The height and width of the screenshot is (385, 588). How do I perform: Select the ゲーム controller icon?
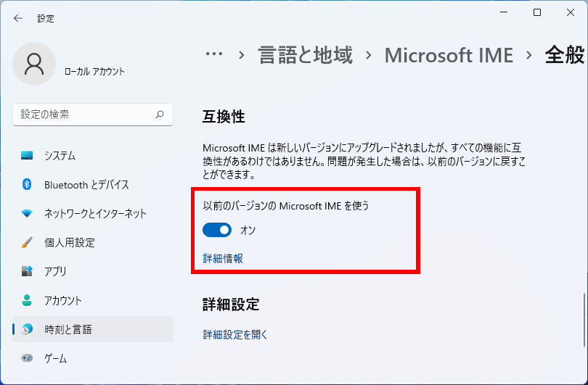point(27,358)
